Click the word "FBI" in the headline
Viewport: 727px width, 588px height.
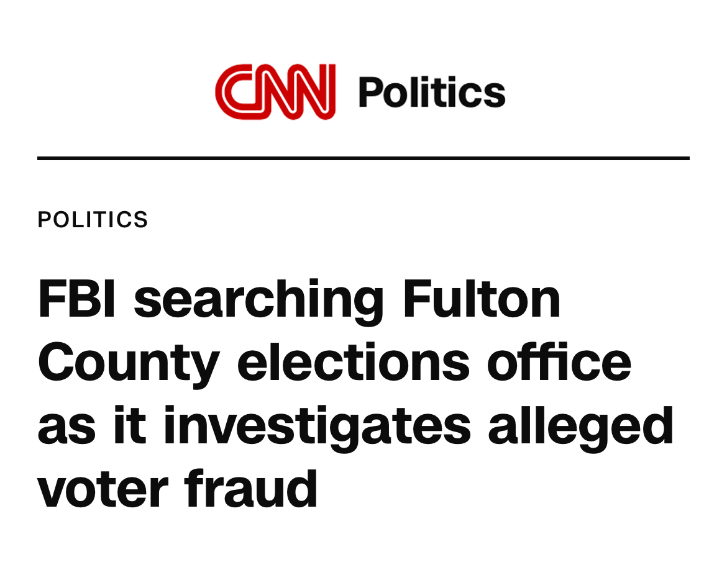(x=78, y=299)
